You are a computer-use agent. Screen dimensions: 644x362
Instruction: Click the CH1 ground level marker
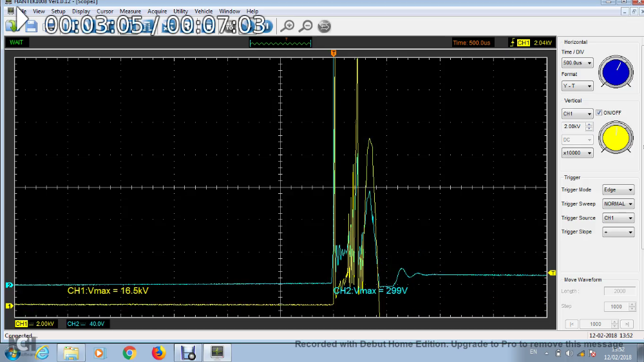[9, 305]
